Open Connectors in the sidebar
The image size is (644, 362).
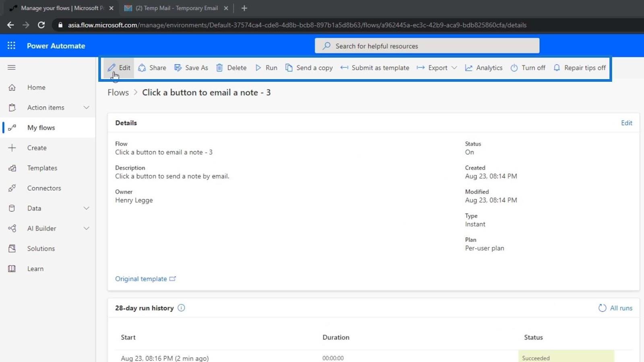tap(44, 188)
